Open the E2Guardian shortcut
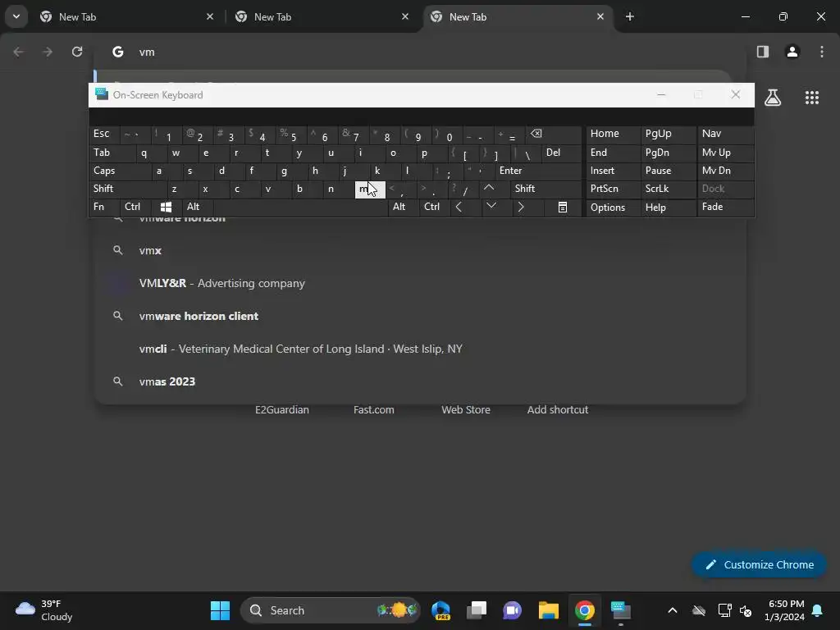 (282, 409)
